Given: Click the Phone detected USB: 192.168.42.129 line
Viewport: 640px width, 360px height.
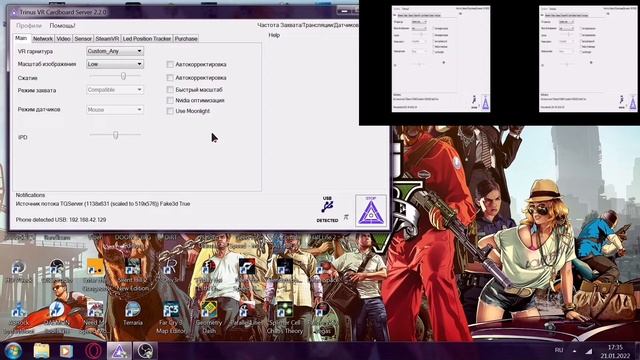Looking at the screenshot, I should (x=61, y=220).
